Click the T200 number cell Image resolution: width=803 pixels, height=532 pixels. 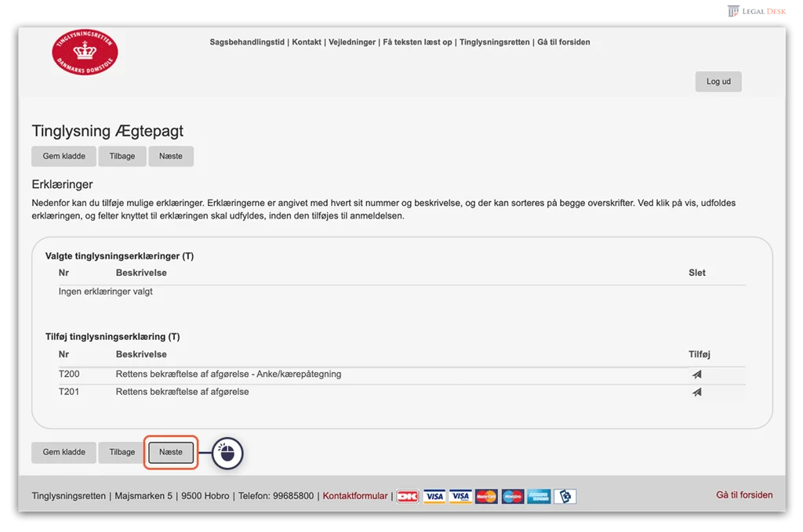coord(69,374)
